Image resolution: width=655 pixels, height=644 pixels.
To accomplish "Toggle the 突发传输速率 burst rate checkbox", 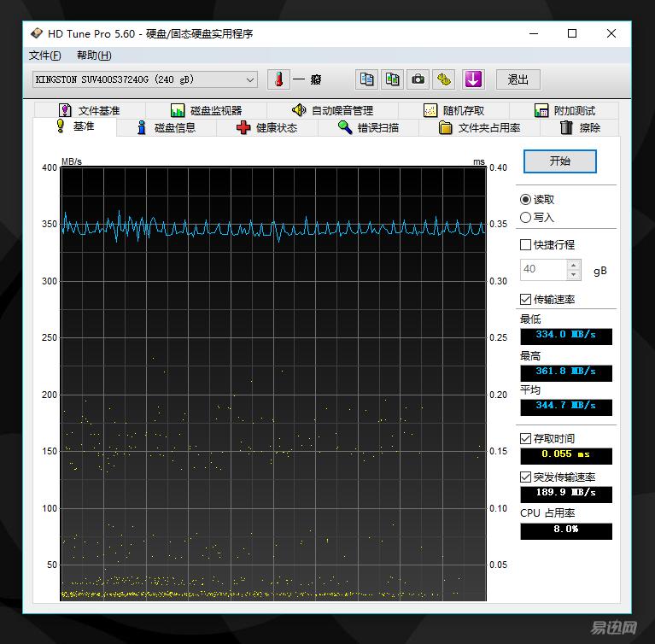I will pyautogui.click(x=526, y=477).
